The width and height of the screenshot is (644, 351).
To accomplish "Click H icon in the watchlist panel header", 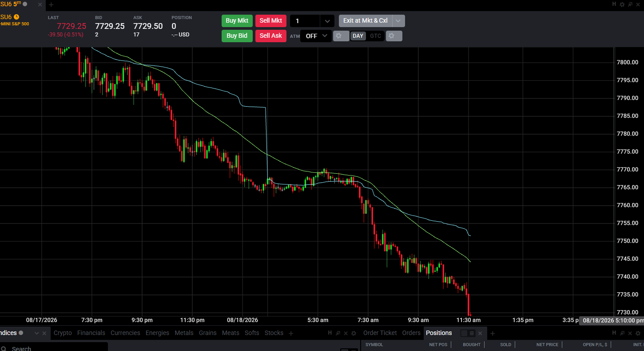I will click(x=330, y=333).
